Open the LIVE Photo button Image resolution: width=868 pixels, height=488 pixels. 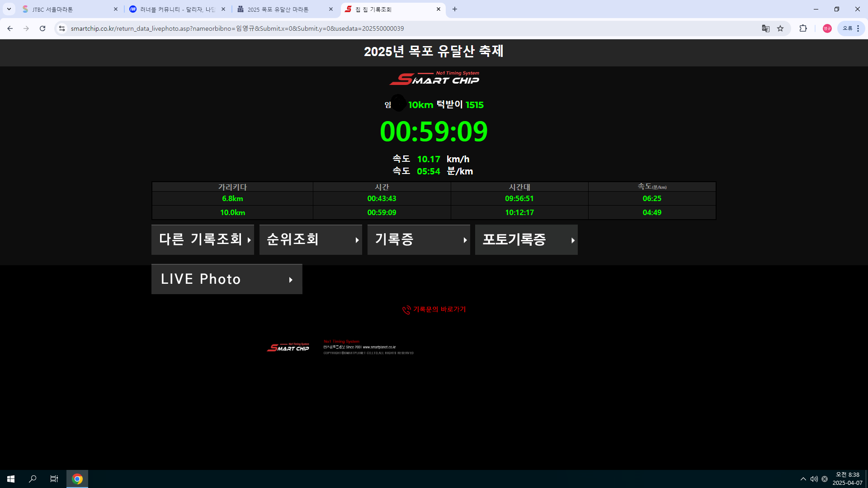click(226, 279)
